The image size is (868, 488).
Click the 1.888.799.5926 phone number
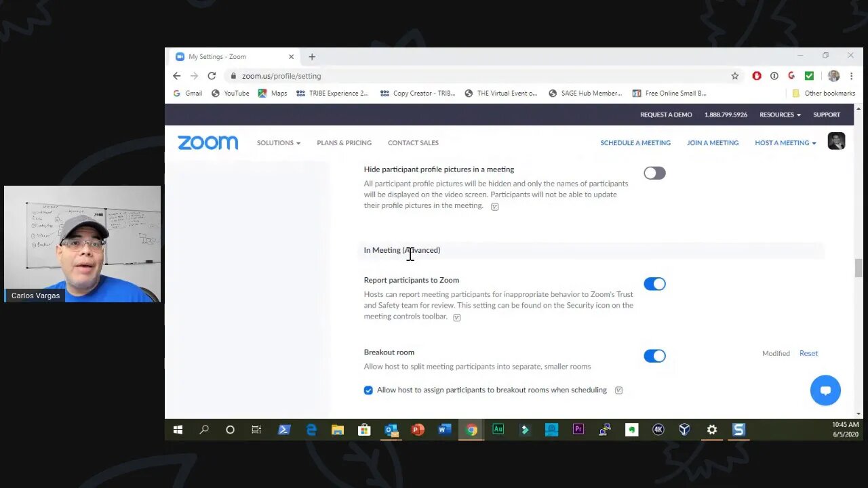click(x=726, y=115)
